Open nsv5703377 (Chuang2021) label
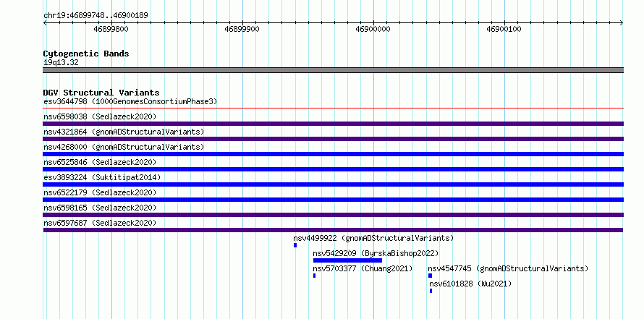Screen dimensions: 644x319 tap(363, 268)
